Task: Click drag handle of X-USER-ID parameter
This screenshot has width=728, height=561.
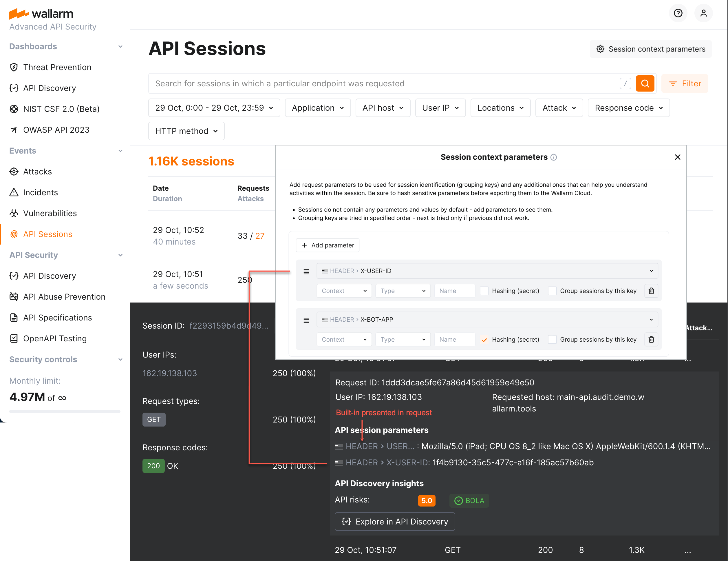Action: 306,271
